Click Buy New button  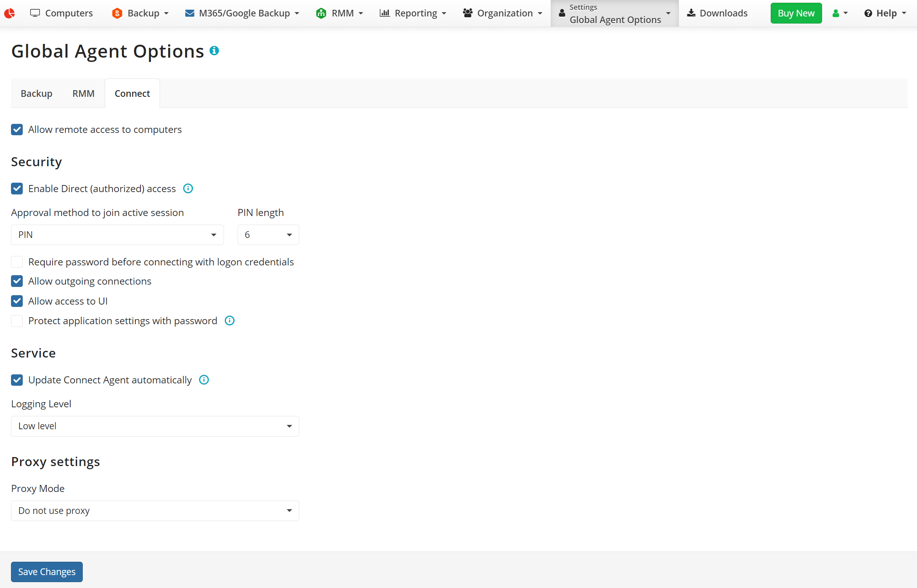click(x=796, y=13)
